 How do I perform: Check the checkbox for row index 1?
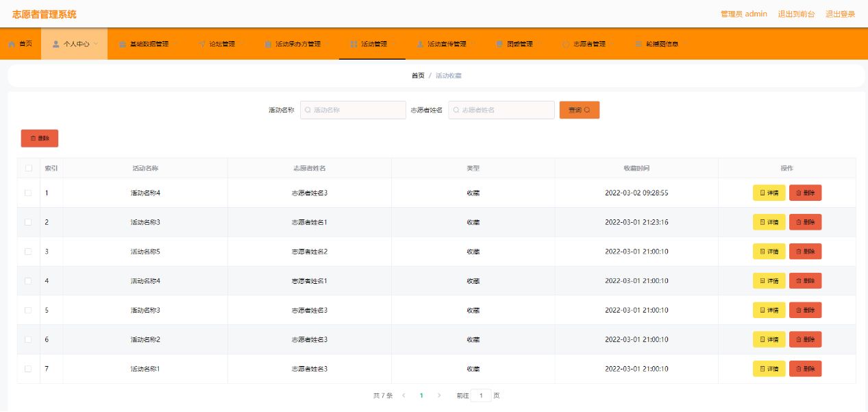click(x=28, y=193)
